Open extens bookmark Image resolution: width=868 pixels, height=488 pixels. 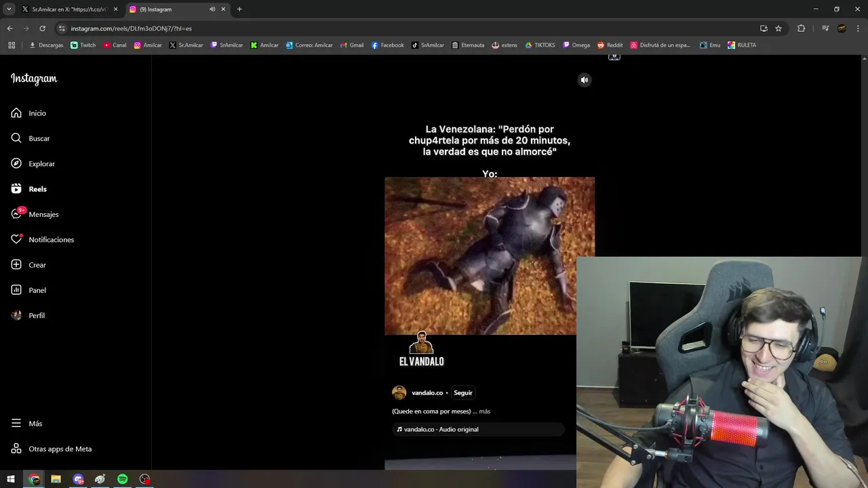(505, 45)
